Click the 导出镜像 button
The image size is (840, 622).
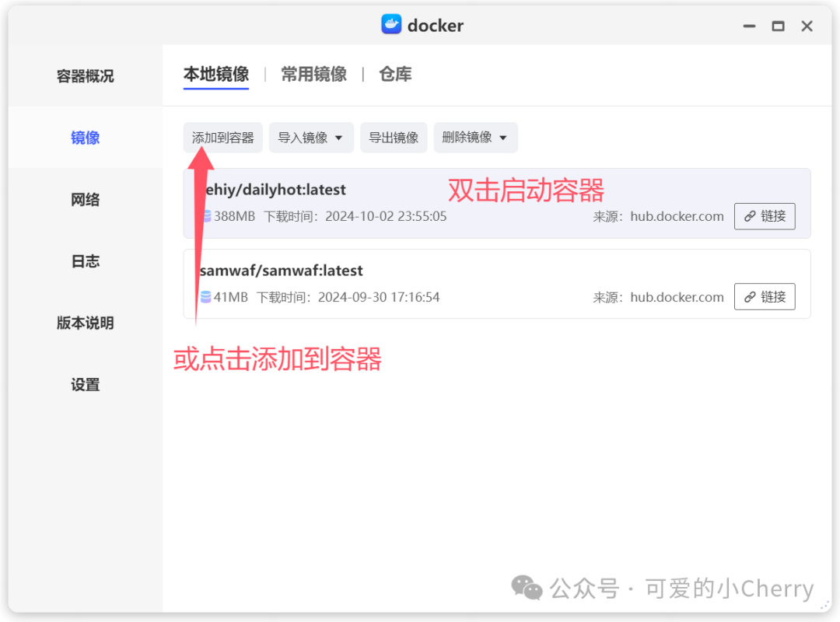(x=394, y=138)
